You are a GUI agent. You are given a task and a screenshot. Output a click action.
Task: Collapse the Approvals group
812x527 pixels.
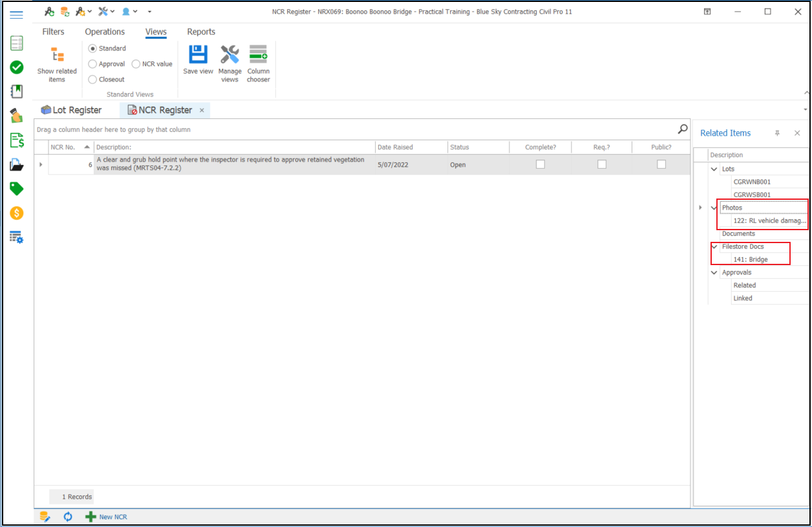[714, 273]
